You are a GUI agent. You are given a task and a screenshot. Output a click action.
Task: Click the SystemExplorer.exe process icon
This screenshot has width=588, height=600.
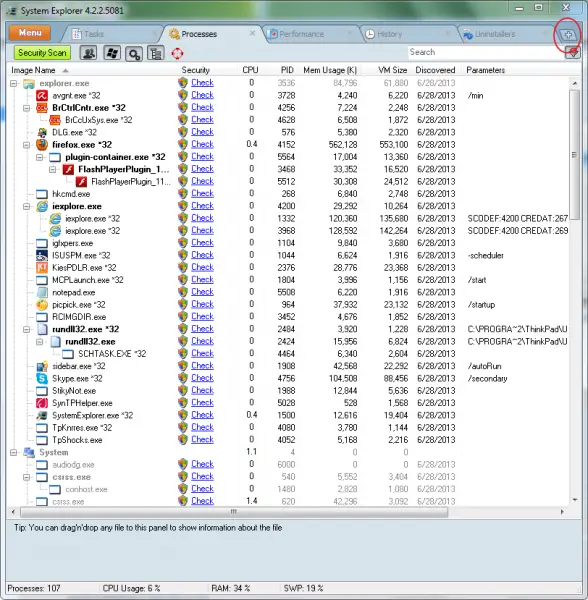pyautogui.click(x=42, y=415)
